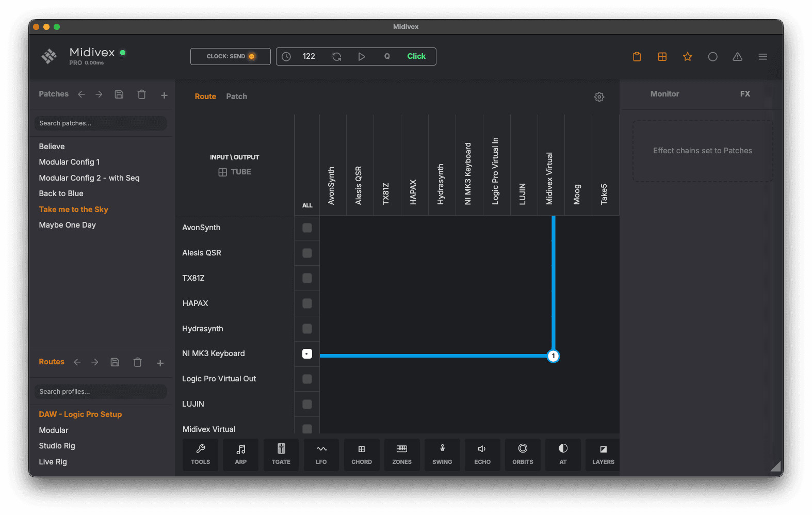The width and height of the screenshot is (812, 515).
Task: Click the grid layout icon in top toolbar
Action: [x=662, y=57]
